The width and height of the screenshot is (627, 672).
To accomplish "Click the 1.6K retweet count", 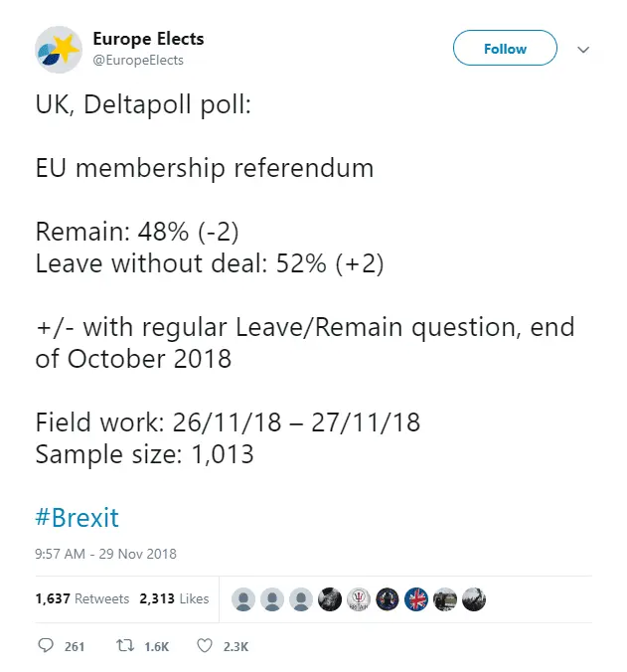I will coord(157,646).
